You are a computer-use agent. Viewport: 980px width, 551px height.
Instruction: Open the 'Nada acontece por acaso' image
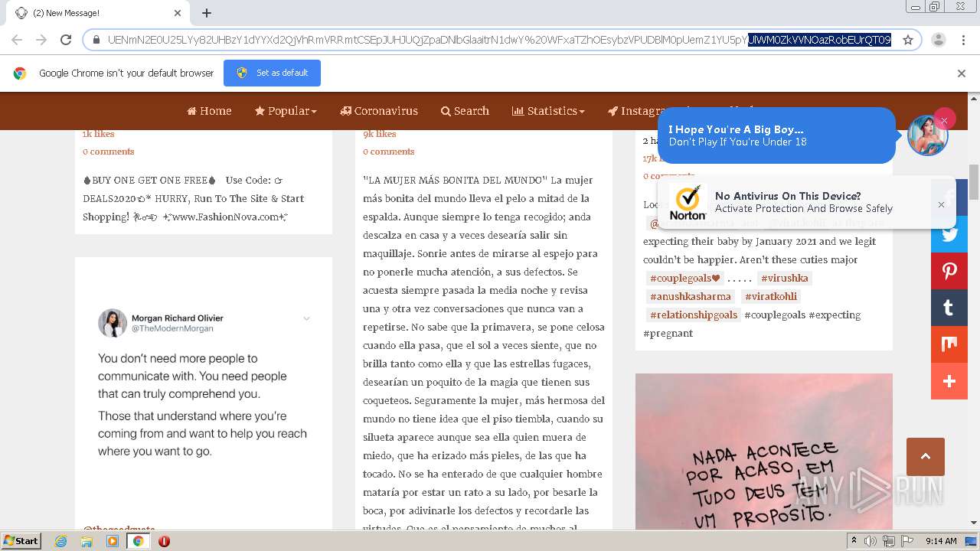tap(764, 452)
